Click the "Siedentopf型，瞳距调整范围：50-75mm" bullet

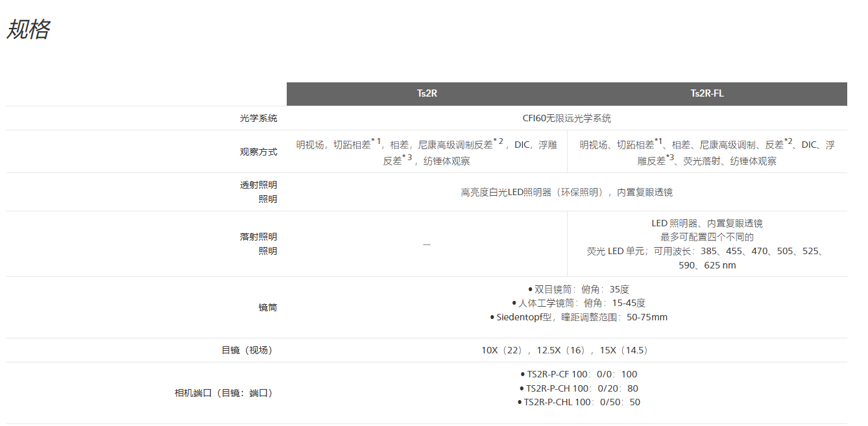tap(579, 317)
